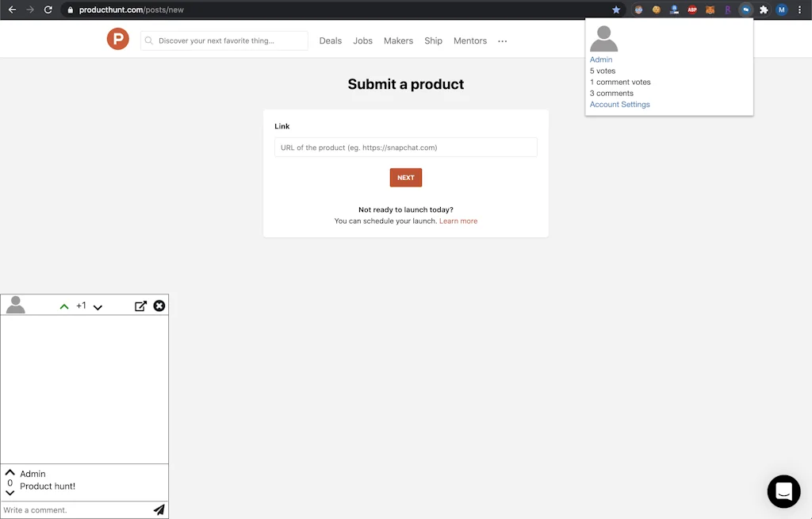Upvote using the green up arrow
This screenshot has width=812, height=519.
[x=64, y=305]
